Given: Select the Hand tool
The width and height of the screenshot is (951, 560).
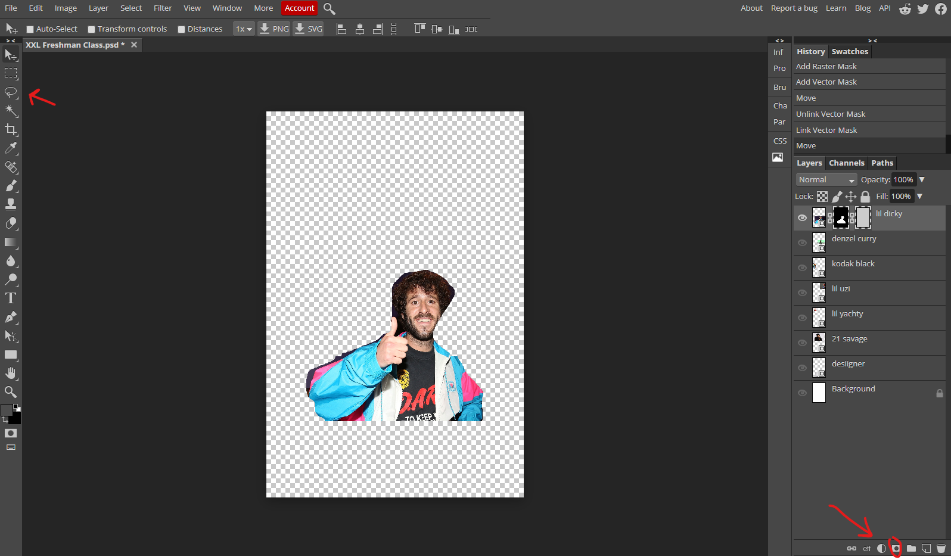Looking at the screenshot, I should point(11,374).
